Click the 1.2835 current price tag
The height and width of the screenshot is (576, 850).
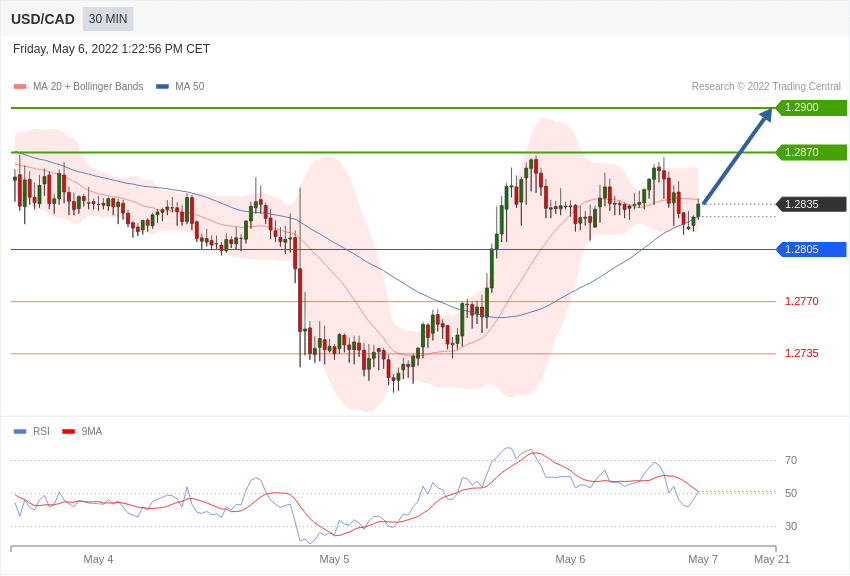point(812,204)
